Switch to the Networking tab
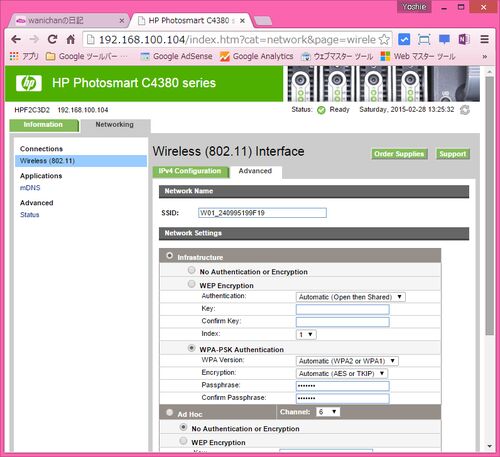 pos(115,125)
